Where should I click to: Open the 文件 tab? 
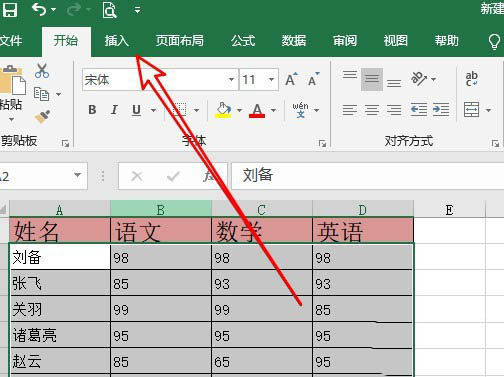[10, 41]
